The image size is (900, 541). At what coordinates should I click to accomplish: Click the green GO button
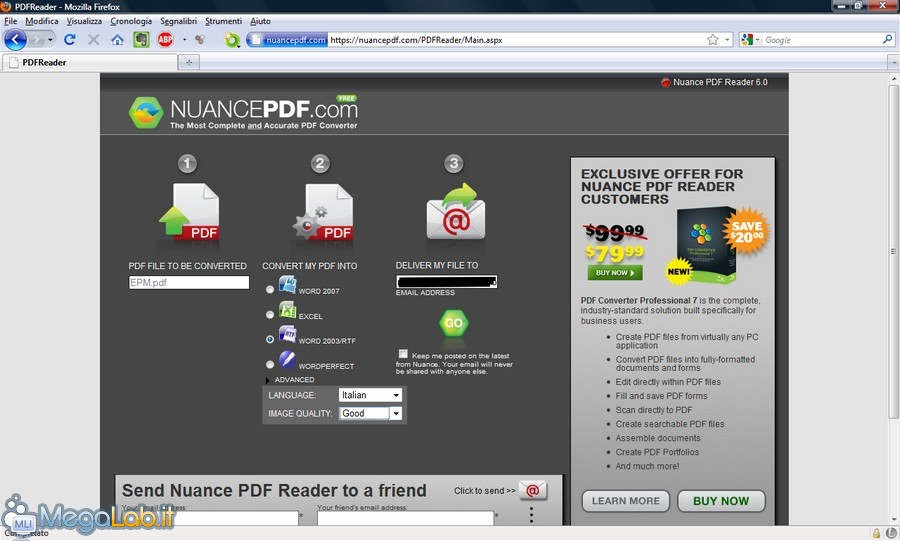click(453, 323)
